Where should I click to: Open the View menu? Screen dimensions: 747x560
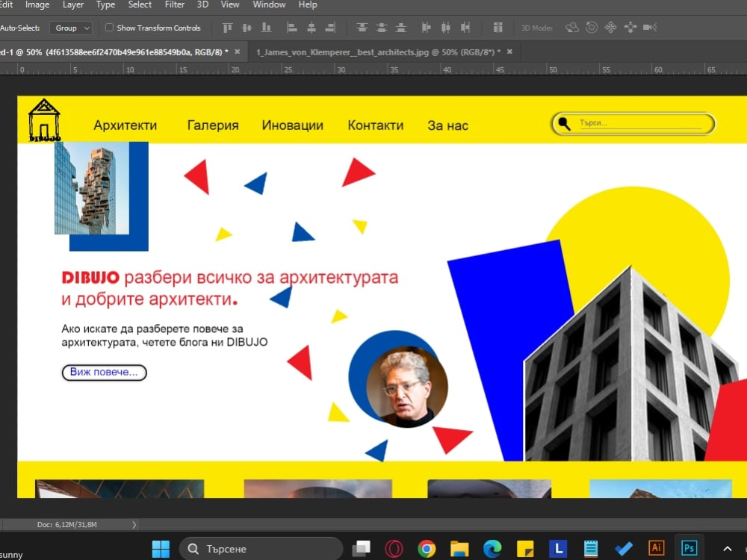[x=230, y=4]
